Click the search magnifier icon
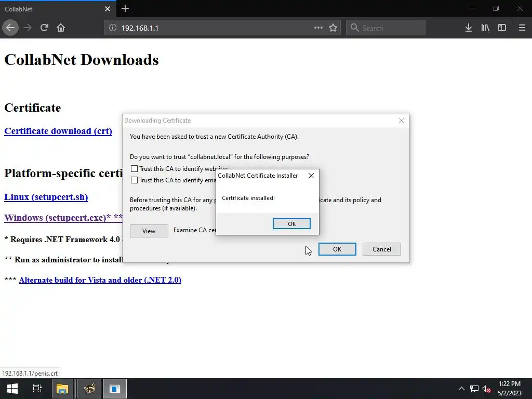Screen dimensions: 532x399 (354, 28)
